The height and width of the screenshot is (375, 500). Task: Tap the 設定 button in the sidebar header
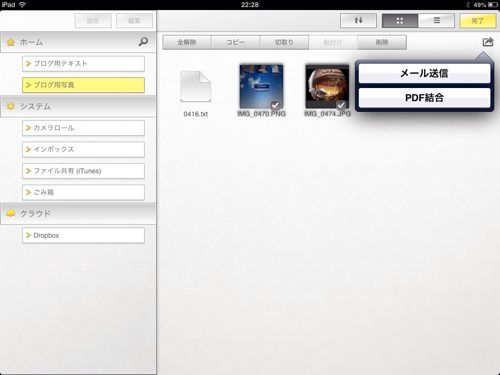[x=93, y=21]
